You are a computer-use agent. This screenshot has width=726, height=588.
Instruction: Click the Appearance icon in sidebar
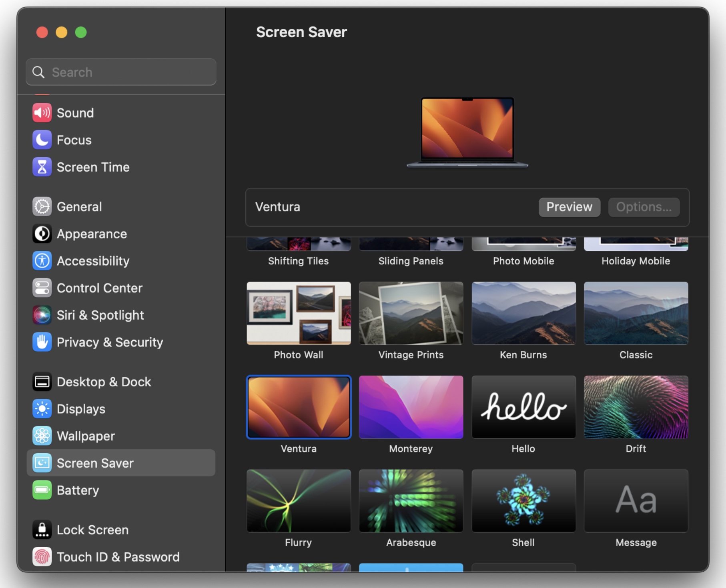tap(42, 234)
